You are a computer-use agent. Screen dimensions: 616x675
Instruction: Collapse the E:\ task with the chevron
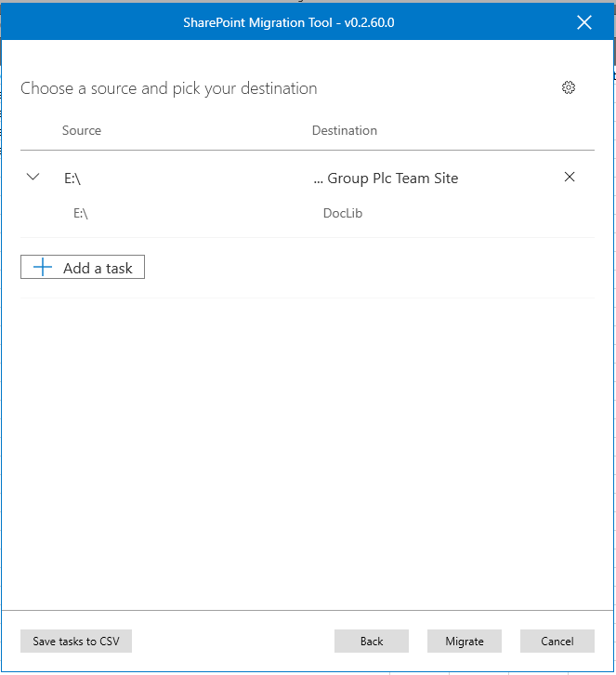[x=33, y=177]
